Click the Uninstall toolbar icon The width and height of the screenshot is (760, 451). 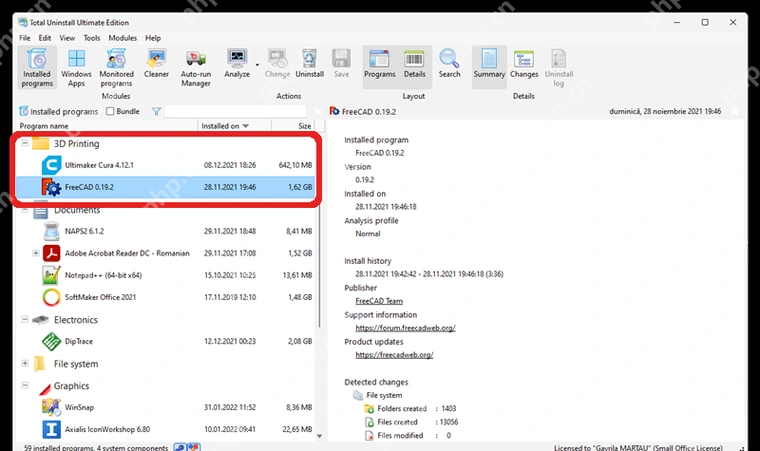coord(309,64)
